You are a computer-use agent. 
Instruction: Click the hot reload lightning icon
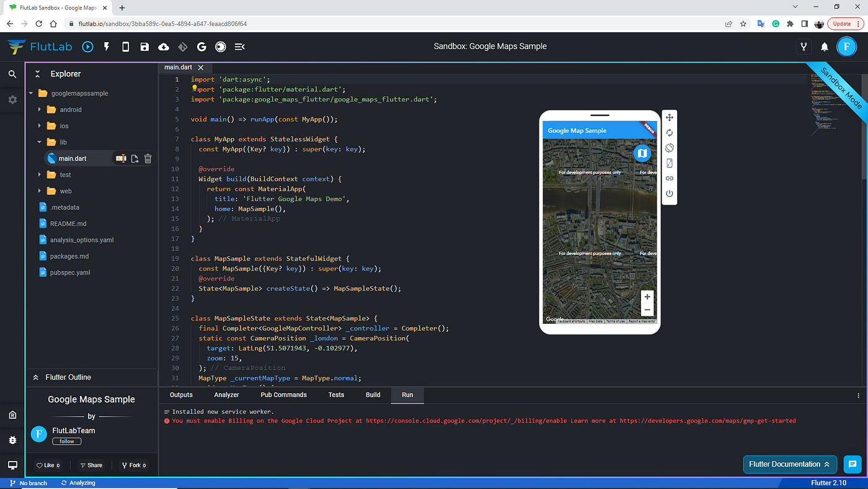click(x=107, y=47)
